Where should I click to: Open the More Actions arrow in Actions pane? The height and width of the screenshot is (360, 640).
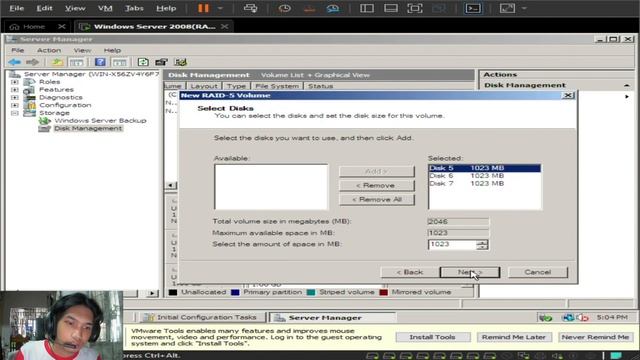click(627, 97)
